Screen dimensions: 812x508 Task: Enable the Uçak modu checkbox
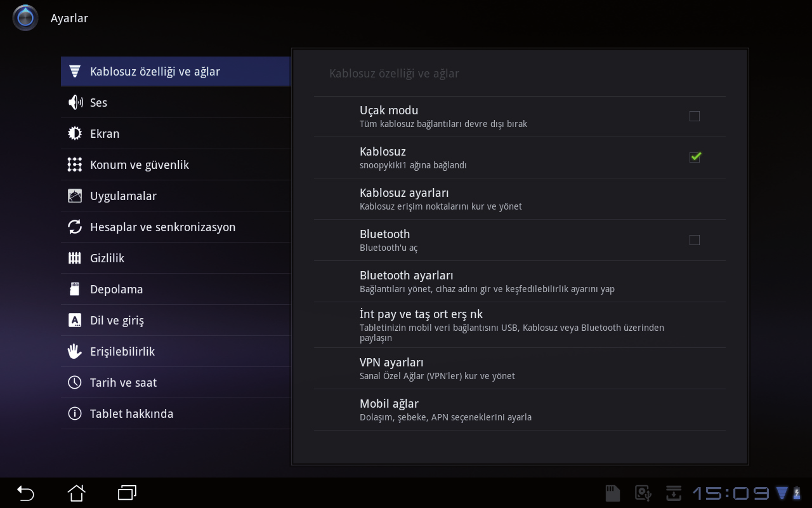click(695, 116)
